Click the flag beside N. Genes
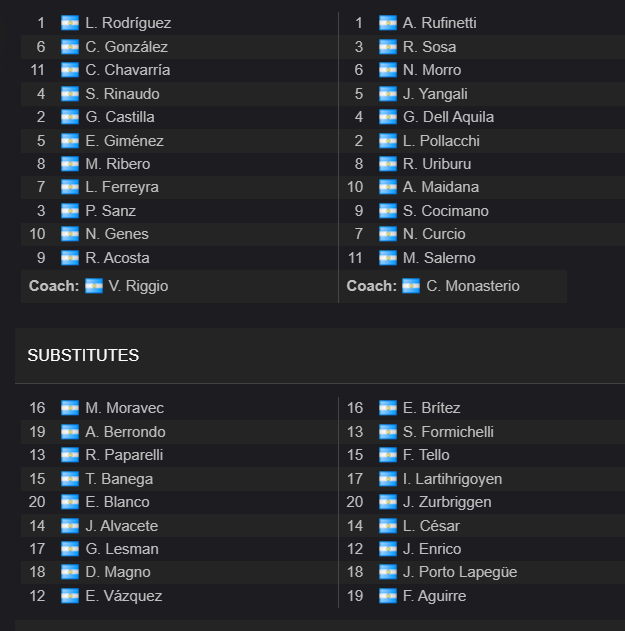Screen dimensions: 625x631 (70, 234)
